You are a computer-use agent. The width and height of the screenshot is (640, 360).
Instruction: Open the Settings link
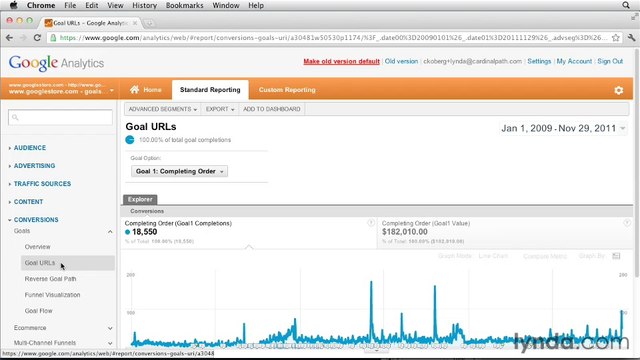[x=539, y=61]
